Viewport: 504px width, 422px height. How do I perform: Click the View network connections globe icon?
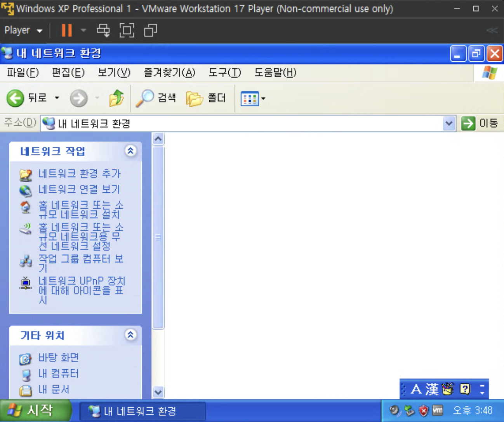[x=26, y=190]
